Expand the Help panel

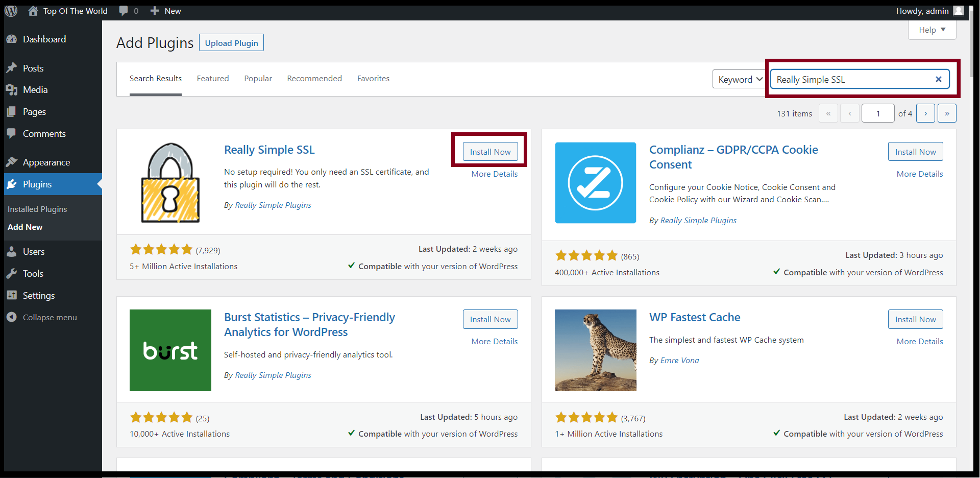(932, 30)
